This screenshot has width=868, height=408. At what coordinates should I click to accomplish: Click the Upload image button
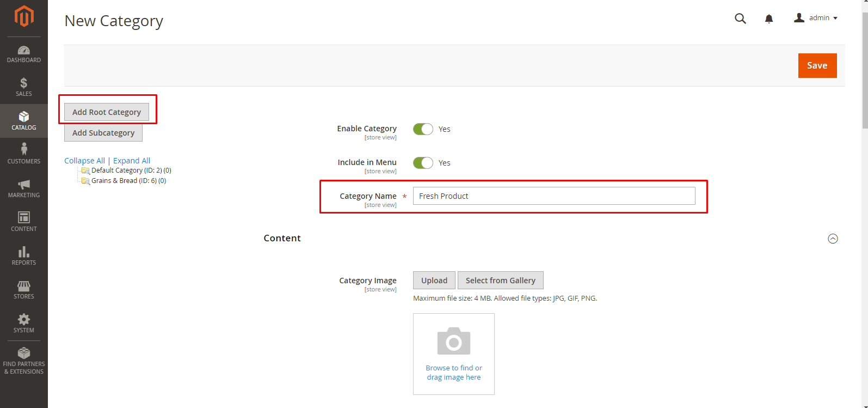tap(434, 281)
